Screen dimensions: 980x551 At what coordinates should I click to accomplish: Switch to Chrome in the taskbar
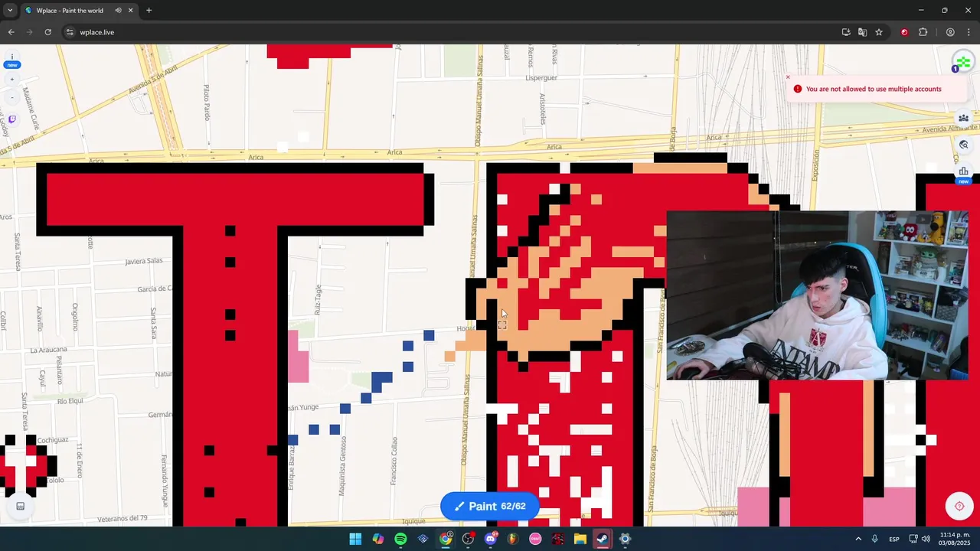[445, 539]
